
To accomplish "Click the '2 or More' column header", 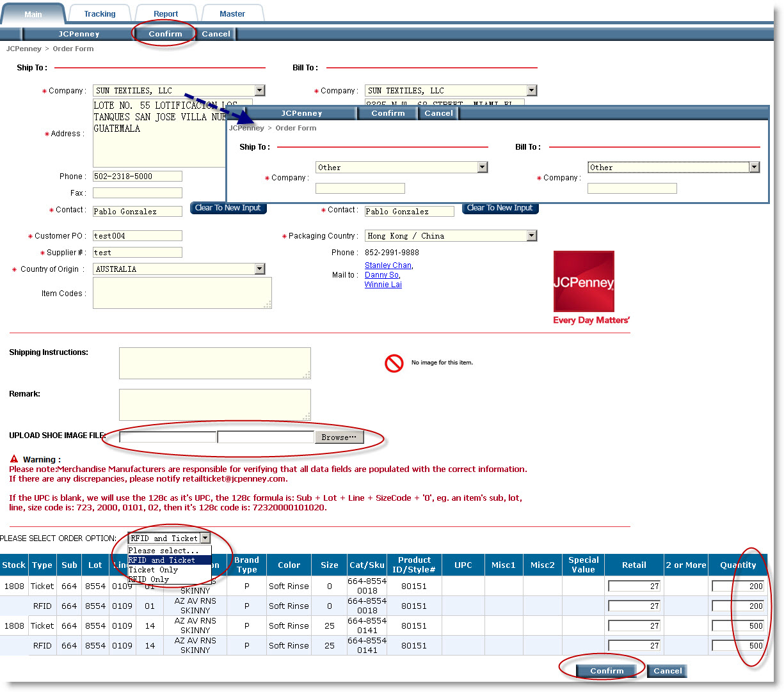I will 686,565.
